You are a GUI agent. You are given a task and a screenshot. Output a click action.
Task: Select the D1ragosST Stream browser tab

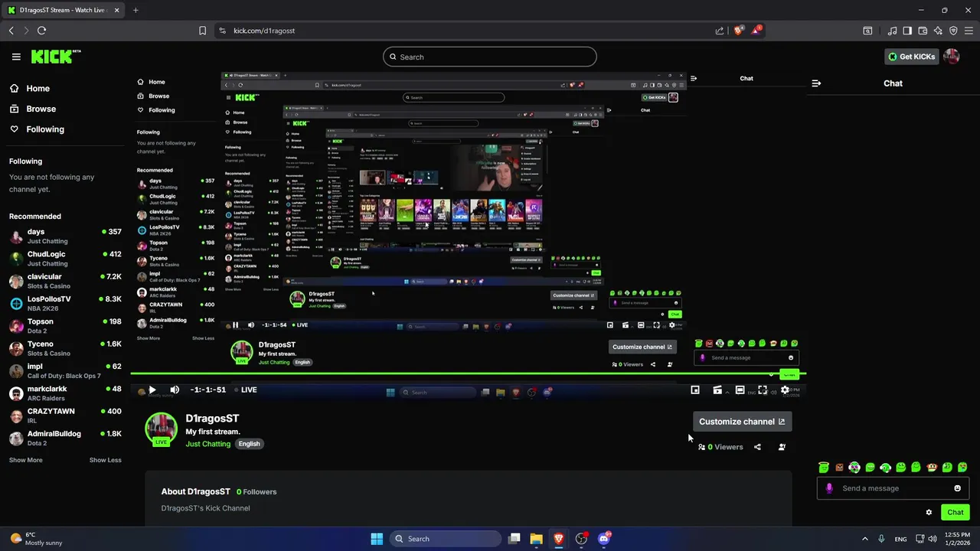(64, 10)
